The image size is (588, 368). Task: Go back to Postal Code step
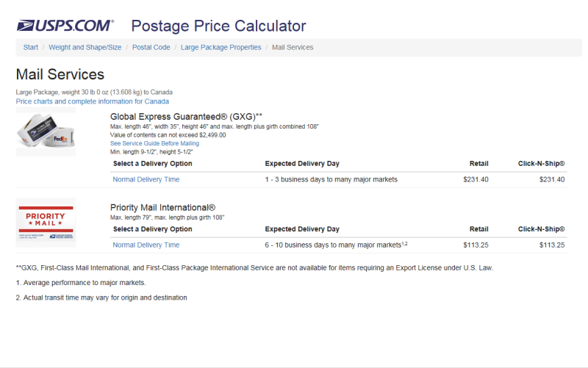click(x=151, y=47)
